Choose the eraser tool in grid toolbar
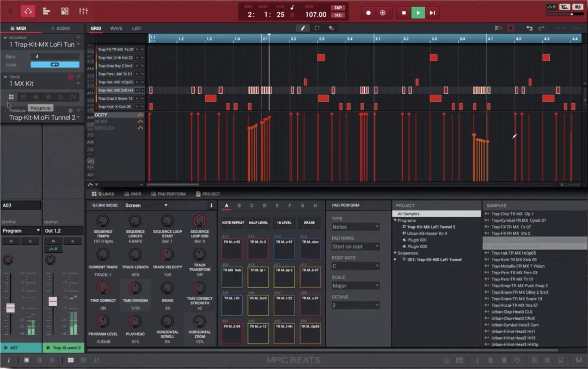The image size is (588, 369). [330, 28]
